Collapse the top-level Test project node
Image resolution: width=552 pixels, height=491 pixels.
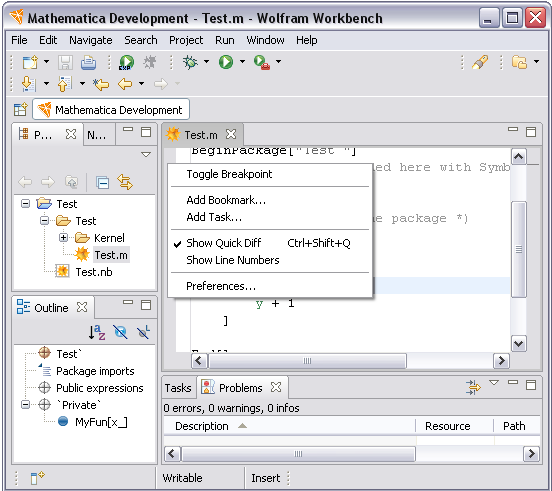pos(25,203)
